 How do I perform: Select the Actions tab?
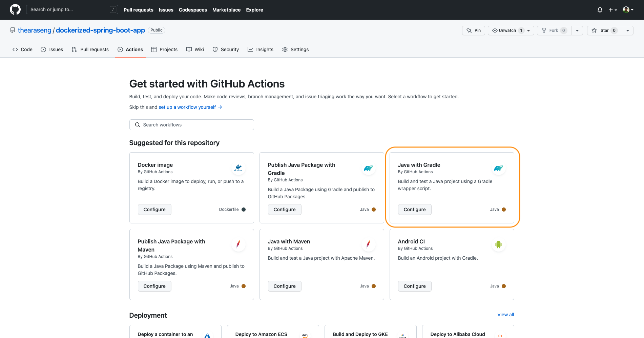pyautogui.click(x=130, y=49)
